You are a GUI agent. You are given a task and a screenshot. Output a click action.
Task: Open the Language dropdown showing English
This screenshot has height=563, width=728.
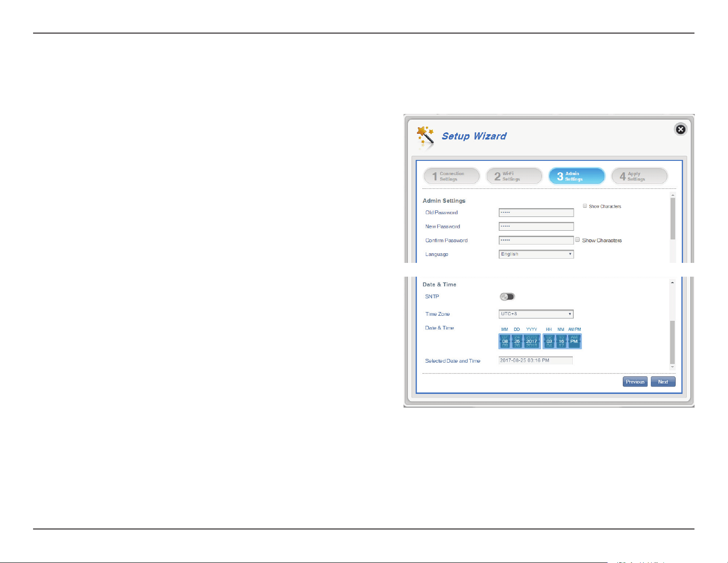[536, 254]
